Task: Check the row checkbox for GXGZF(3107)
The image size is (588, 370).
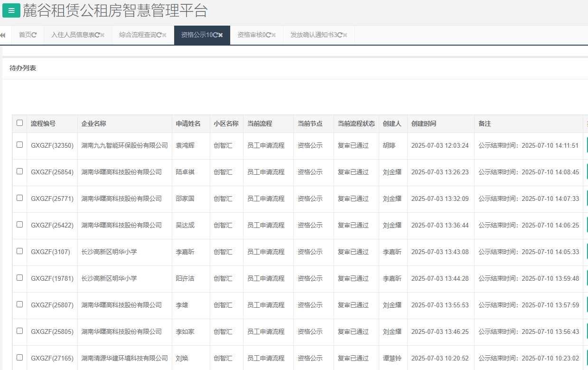Action: click(19, 252)
